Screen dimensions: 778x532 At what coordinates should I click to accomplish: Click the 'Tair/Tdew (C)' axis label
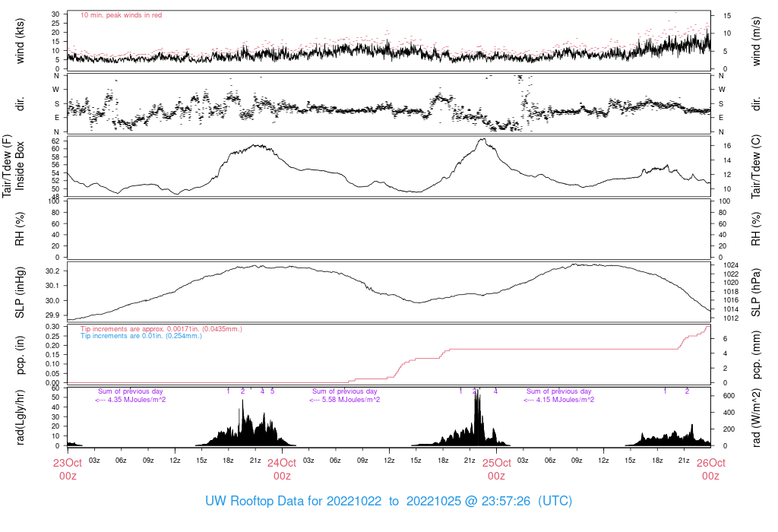point(756,166)
